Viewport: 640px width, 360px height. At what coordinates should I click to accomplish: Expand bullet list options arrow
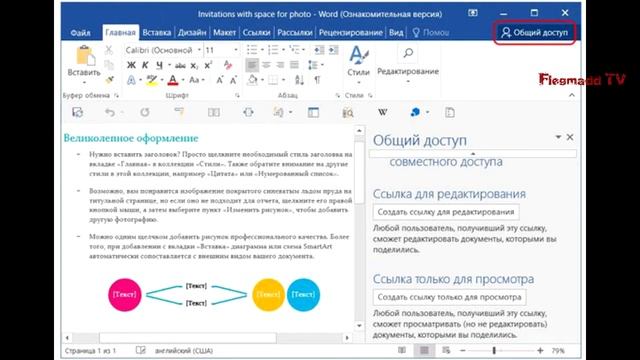tap(262, 50)
